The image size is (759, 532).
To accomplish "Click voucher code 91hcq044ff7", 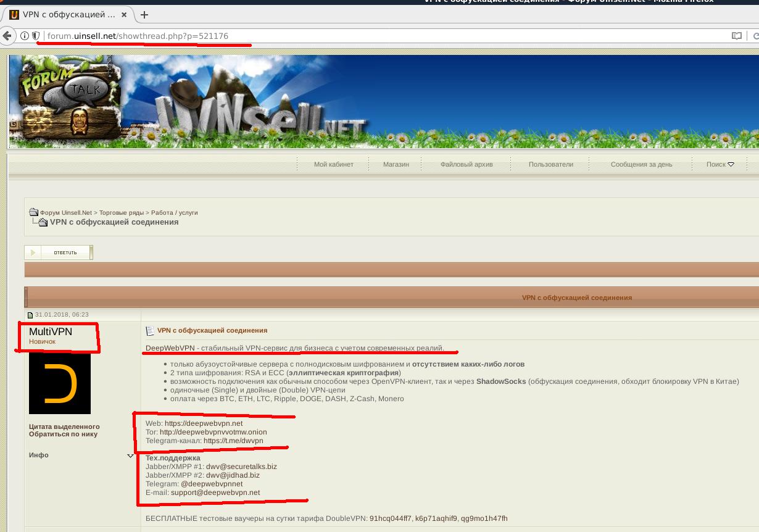I will click(390, 518).
